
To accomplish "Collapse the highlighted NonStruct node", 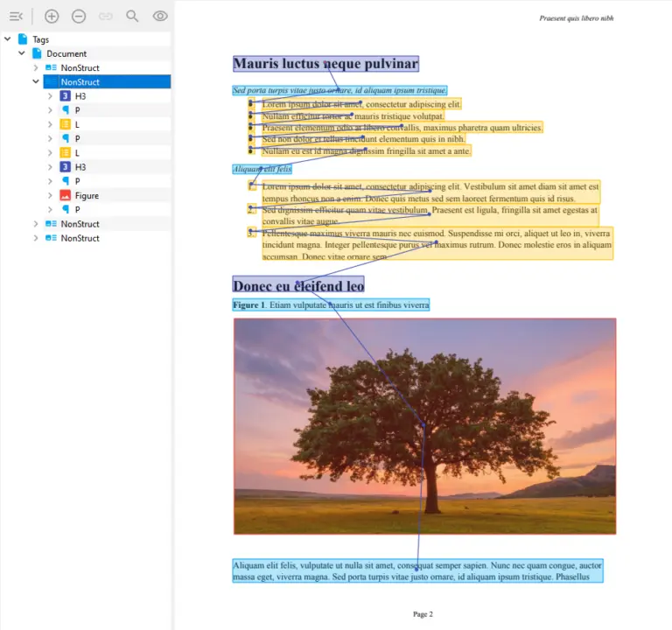I will [x=36, y=81].
